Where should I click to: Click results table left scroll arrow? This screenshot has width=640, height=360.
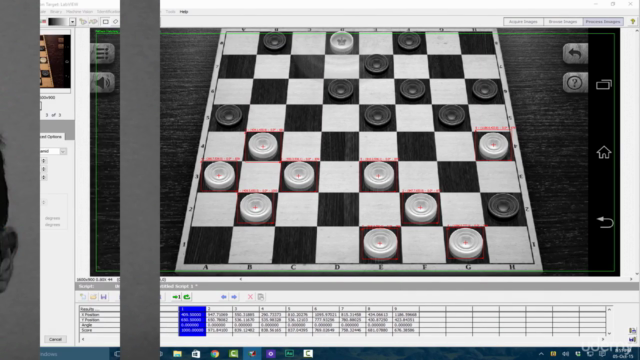[83, 339]
